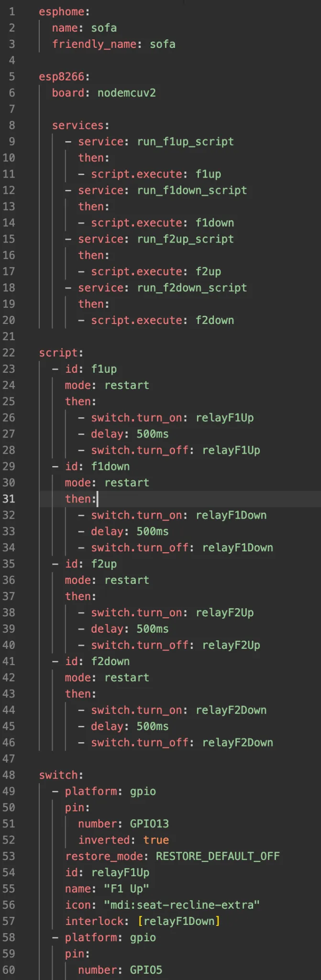Screen dimensions: 321x980
Task: Click '- id: f1down' on line 29
Action: click(x=91, y=467)
